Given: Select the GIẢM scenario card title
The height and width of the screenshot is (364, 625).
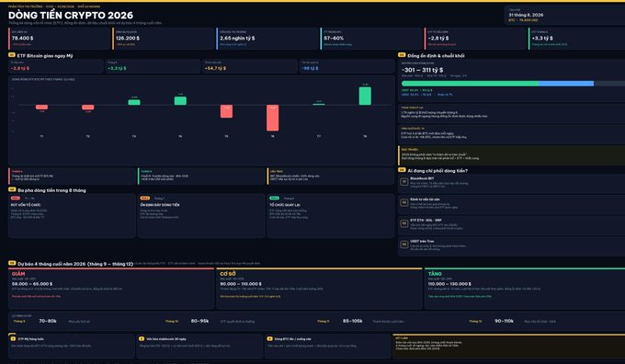Looking at the screenshot, I should pos(18,274).
